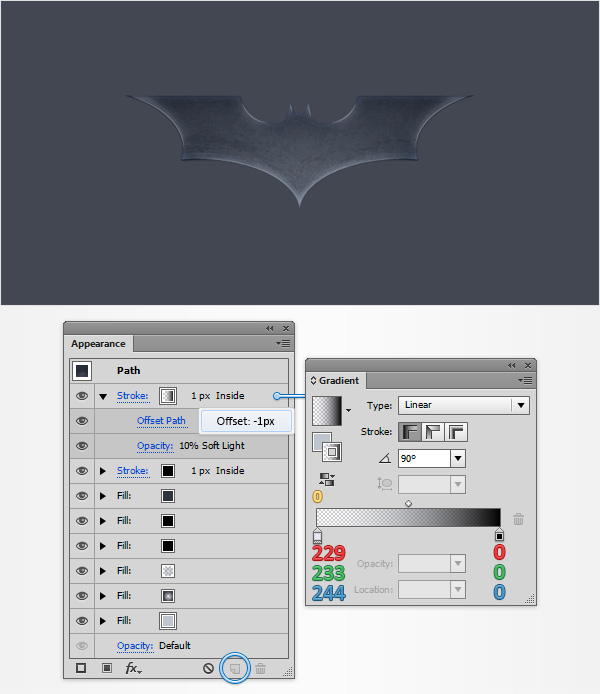Close the Appearance panel
This screenshot has height=694, width=600.
click(286, 328)
